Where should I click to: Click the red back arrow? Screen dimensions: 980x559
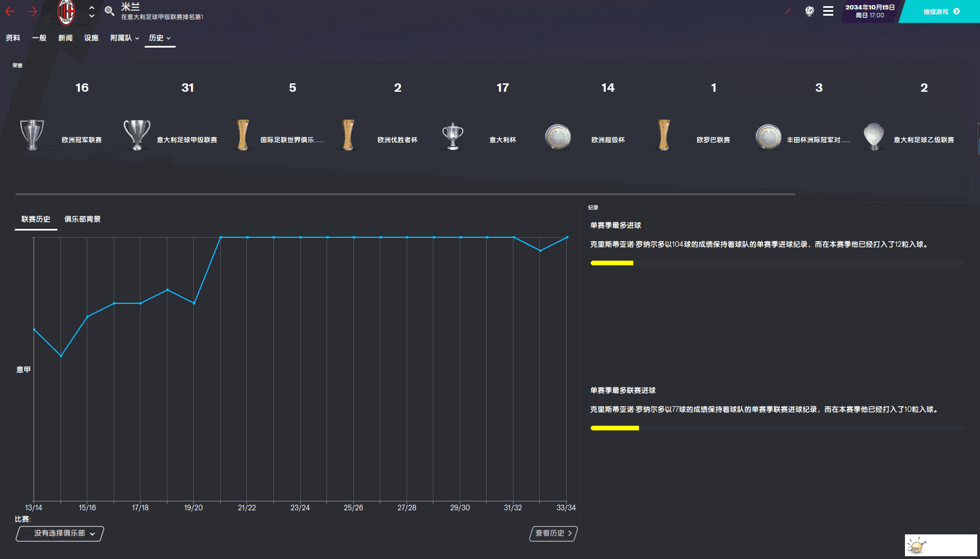(10, 11)
